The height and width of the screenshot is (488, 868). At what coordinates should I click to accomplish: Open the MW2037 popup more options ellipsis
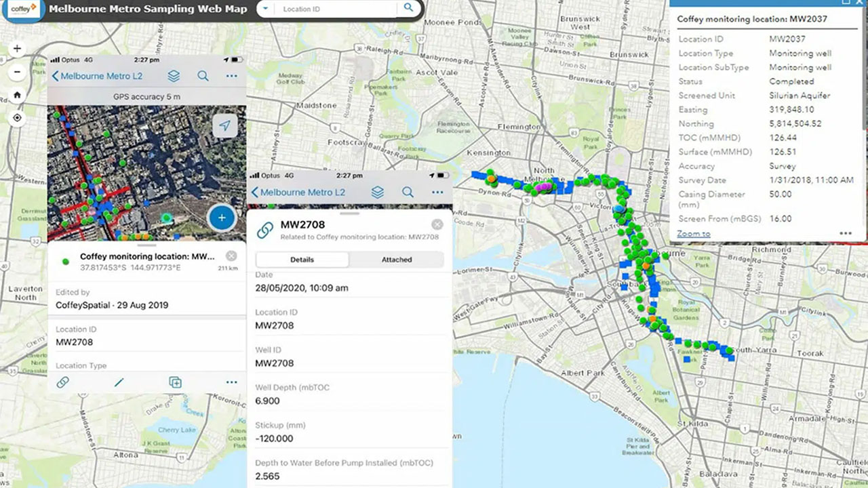(845, 233)
